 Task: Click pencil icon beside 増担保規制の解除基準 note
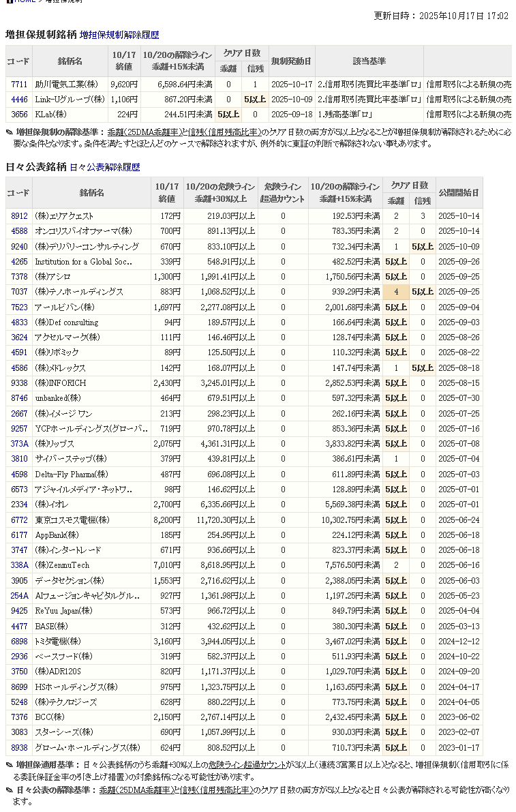pyautogui.click(x=9, y=132)
